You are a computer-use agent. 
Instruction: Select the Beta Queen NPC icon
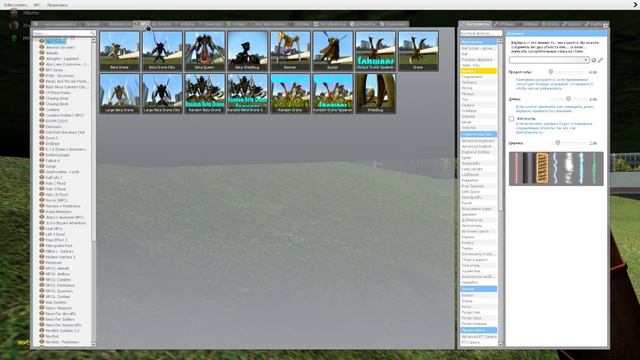click(205, 51)
